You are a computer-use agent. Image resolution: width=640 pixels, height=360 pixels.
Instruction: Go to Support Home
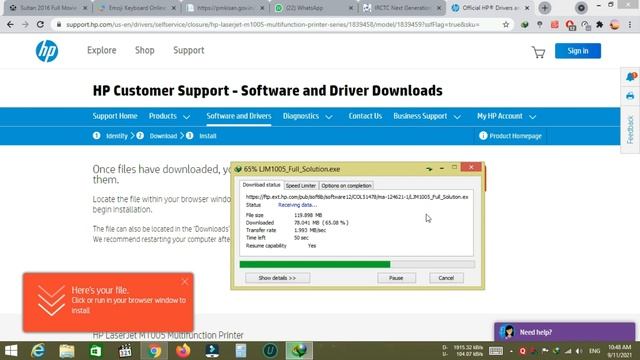pos(115,116)
